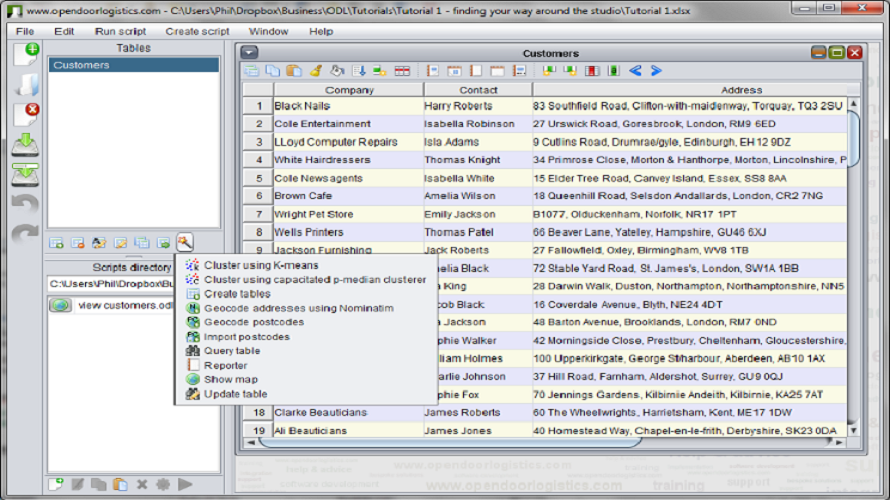The height and width of the screenshot is (500, 890).
Task: Click the paintbrush icon in Customers toolbar
Action: 315,71
